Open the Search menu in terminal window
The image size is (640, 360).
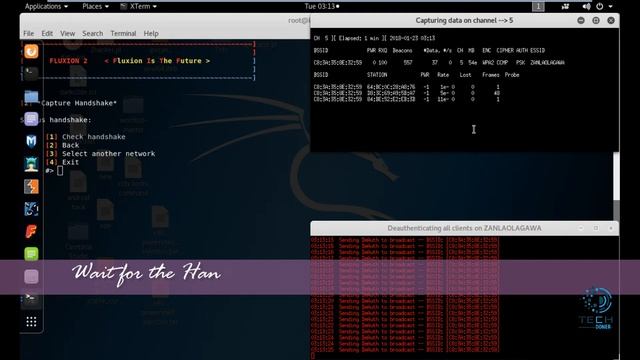tap(93, 33)
